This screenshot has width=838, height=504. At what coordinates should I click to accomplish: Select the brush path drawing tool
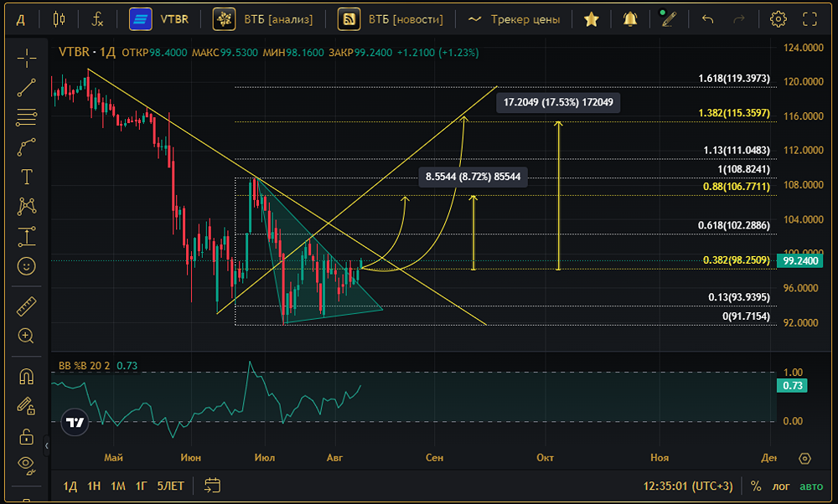[x=26, y=147]
